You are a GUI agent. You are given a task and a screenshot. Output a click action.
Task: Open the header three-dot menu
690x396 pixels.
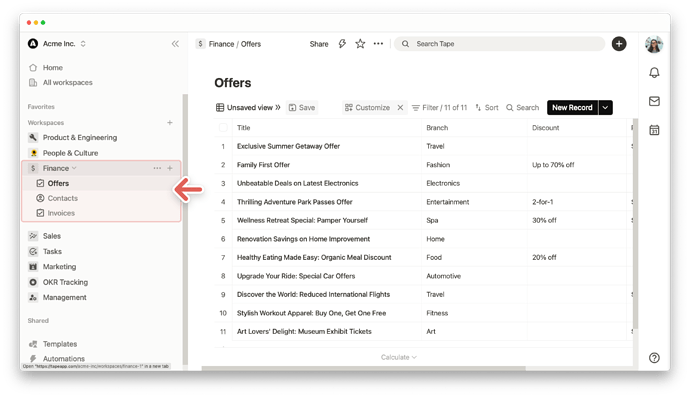(x=378, y=44)
